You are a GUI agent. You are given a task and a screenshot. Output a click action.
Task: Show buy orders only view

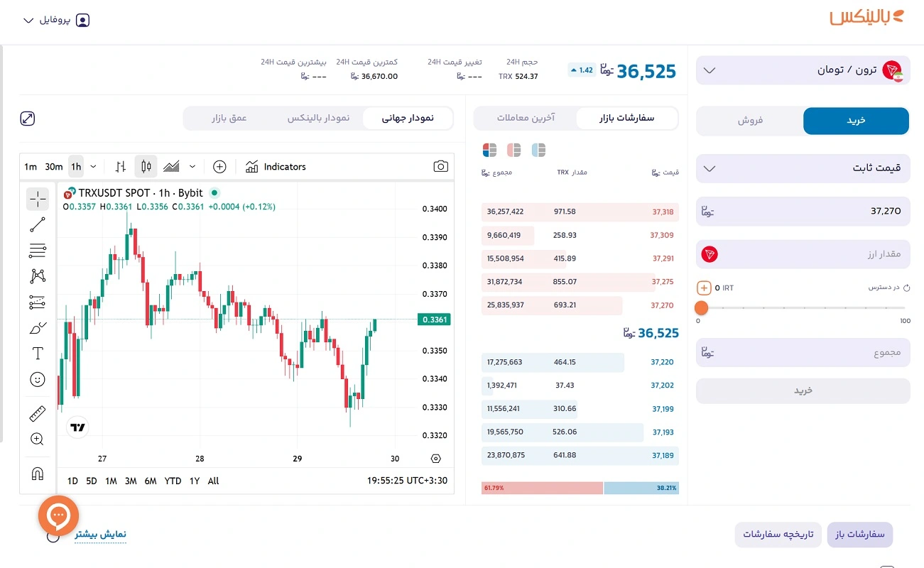tap(538, 150)
